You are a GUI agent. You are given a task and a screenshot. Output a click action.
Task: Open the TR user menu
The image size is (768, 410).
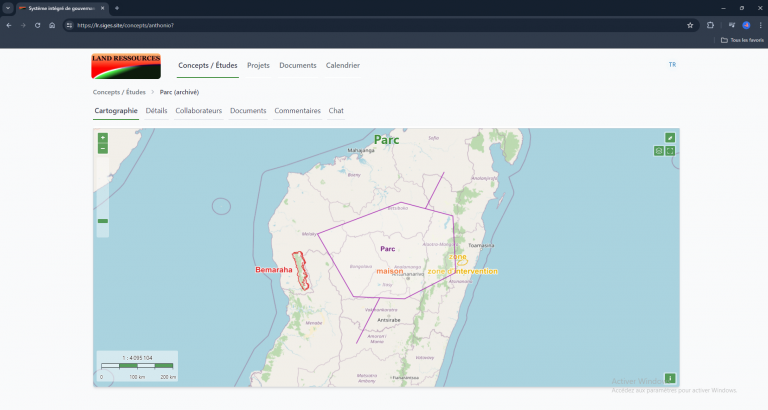672,65
